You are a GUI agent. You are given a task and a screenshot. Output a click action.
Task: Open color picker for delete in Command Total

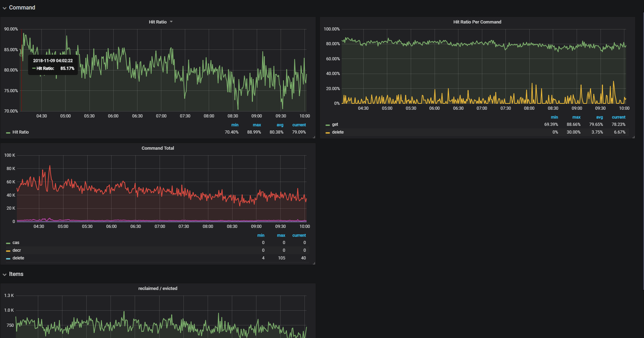(8, 258)
